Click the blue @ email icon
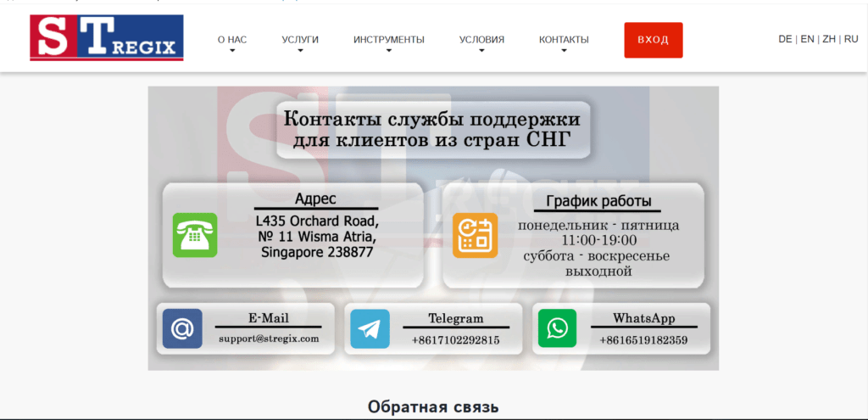 pos(182,328)
